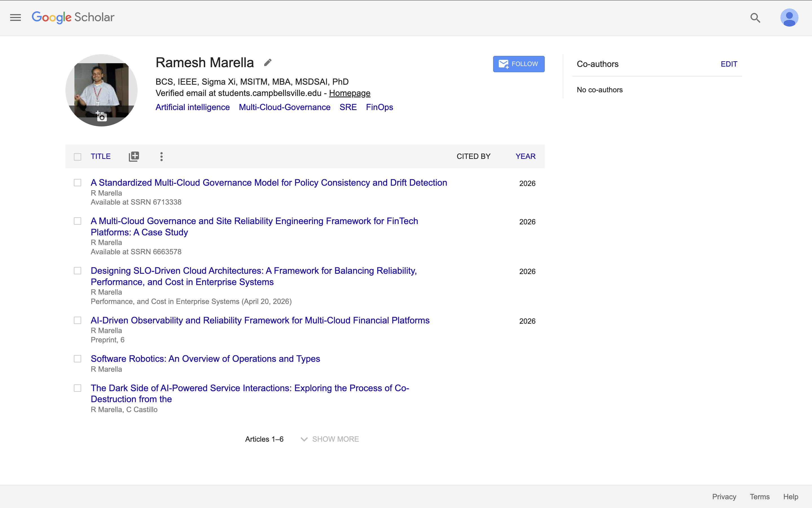812x508 pixels.
Task: Edit the co-authors list
Action: (729, 64)
